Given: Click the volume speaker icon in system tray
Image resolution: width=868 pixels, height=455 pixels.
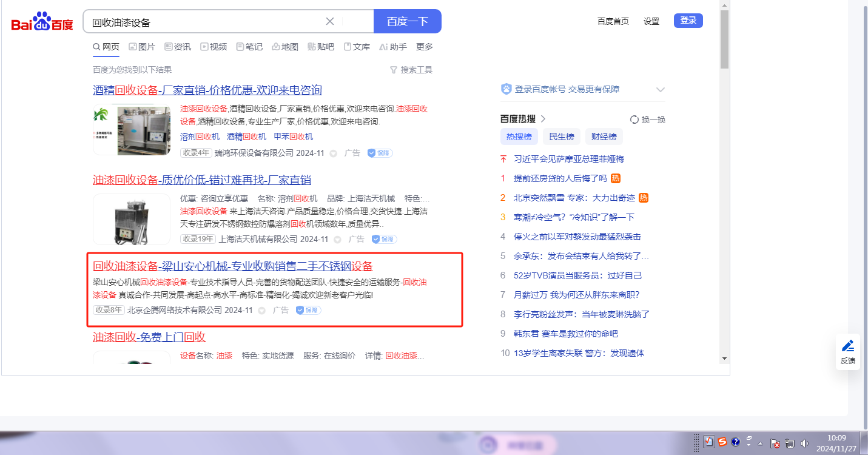Looking at the screenshot, I should (x=805, y=443).
